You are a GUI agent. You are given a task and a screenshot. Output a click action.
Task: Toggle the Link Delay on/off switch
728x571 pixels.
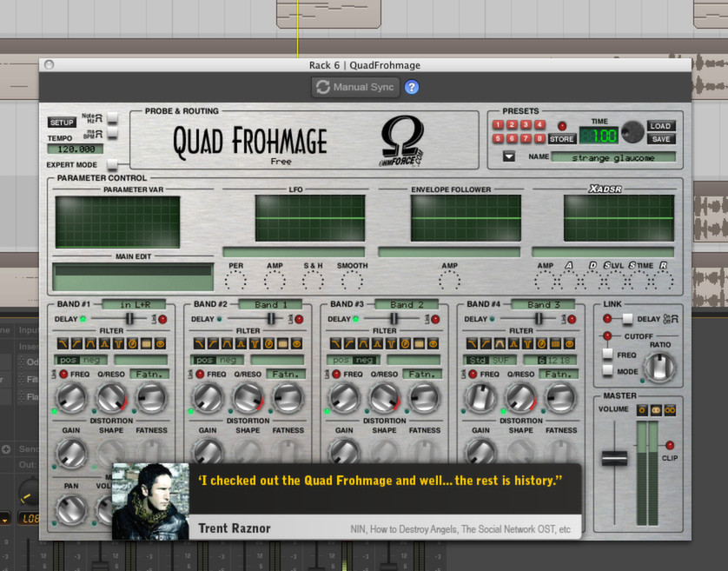click(627, 319)
